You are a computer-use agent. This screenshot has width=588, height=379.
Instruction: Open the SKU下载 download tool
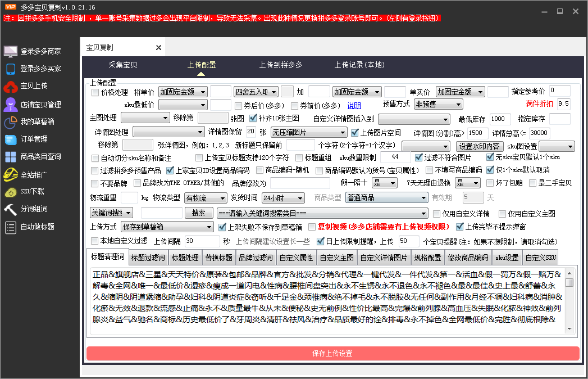(34, 192)
